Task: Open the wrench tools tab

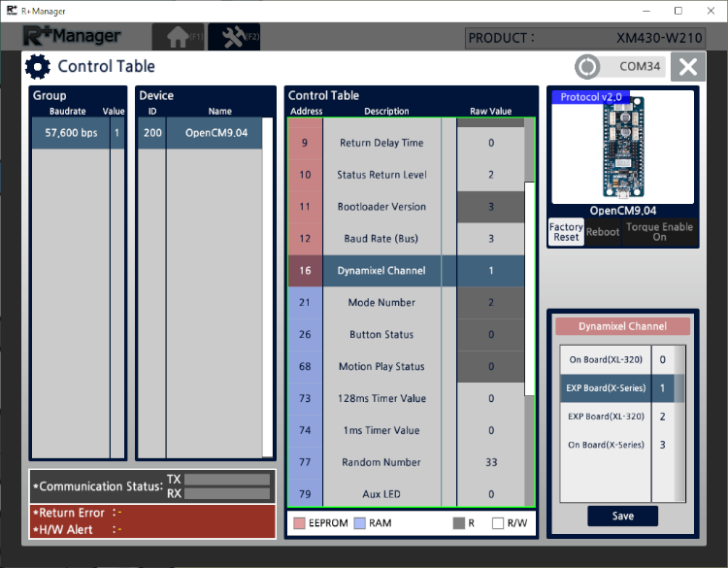Action: click(x=233, y=37)
